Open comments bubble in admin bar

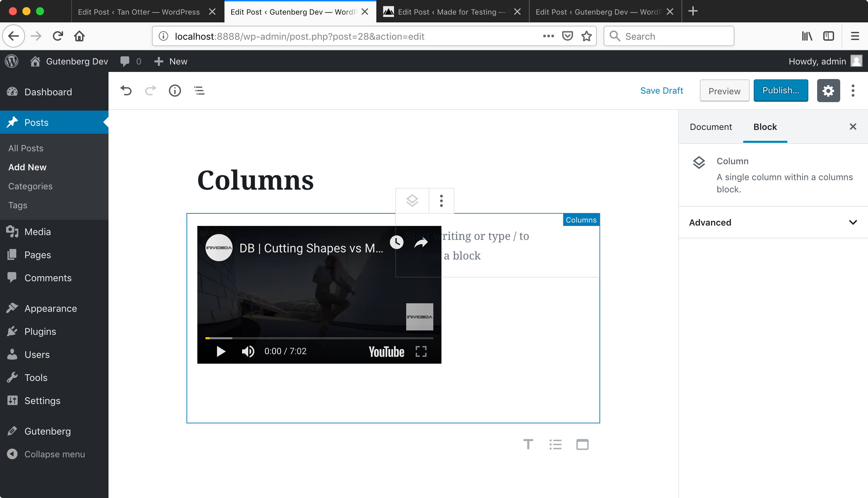(130, 61)
